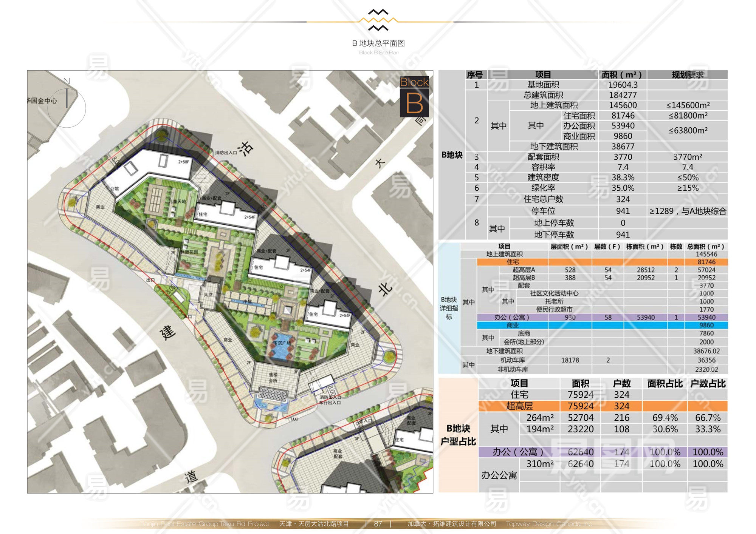
Task: Click the 地下停车数 value 941
Action: [x=623, y=235]
